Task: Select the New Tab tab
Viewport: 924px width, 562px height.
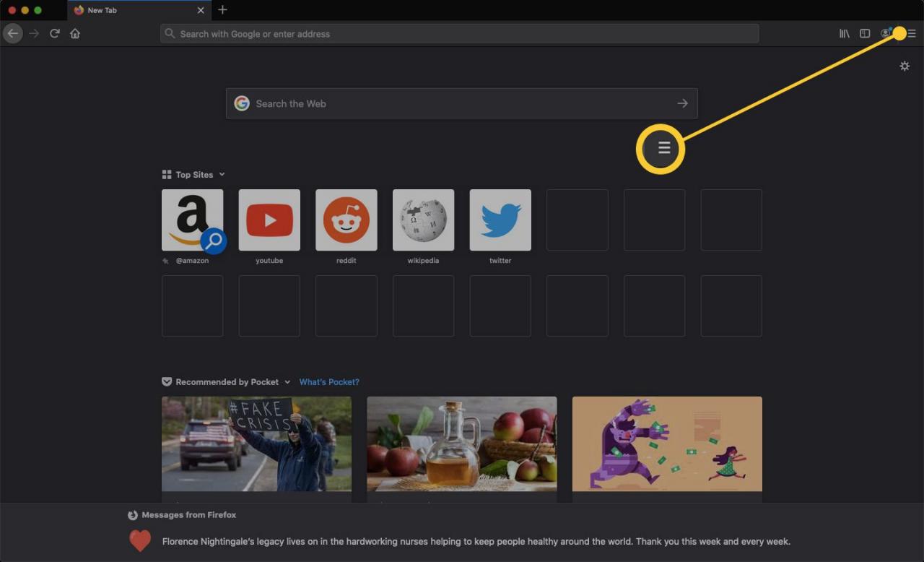Action: pos(139,10)
